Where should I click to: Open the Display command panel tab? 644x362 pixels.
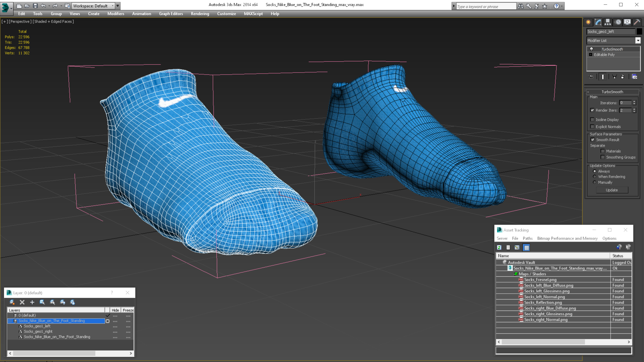(x=627, y=22)
